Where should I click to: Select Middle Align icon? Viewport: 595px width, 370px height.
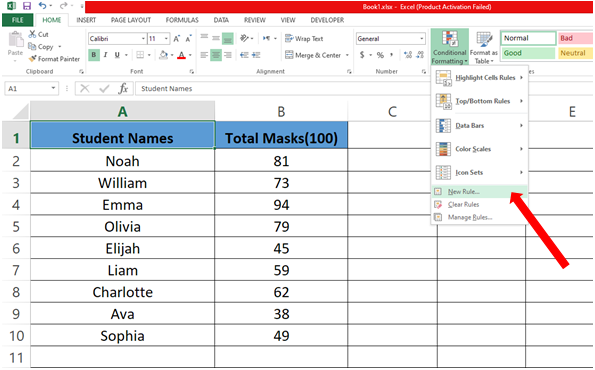click(x=216, y=38)
